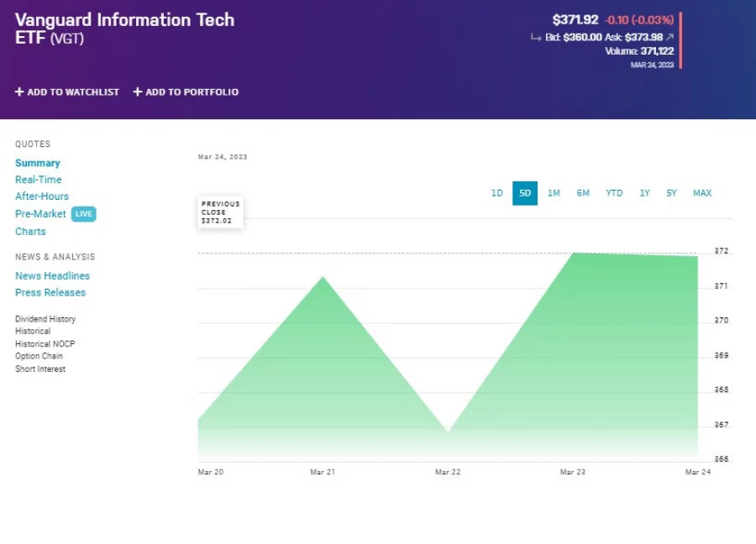View the Option Chain

39,356
